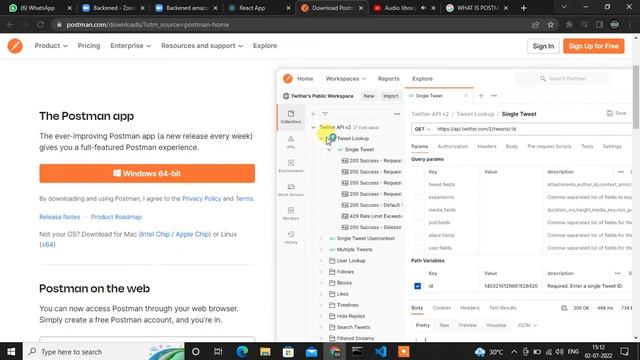Open the Mail app from taskbar
The height and width of the screenshot is (360, 640).
pyautogui.click(x=311, y=351)
